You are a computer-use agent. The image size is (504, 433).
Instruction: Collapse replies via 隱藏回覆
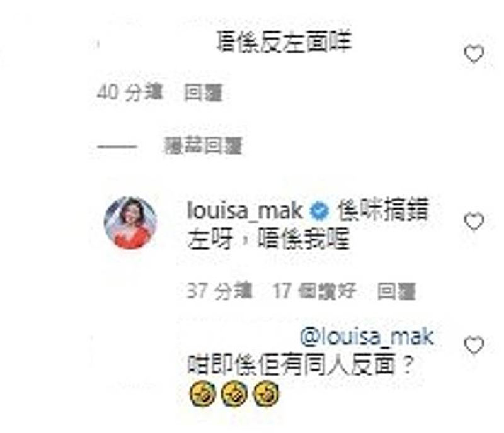coord(202,147)
